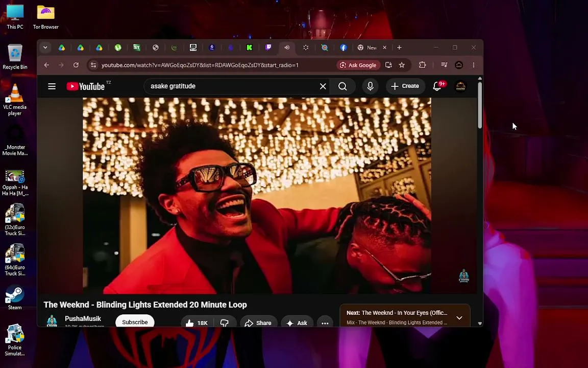
Task: Open the more actions ellipsis menu
Action: (x=325, y=323)
